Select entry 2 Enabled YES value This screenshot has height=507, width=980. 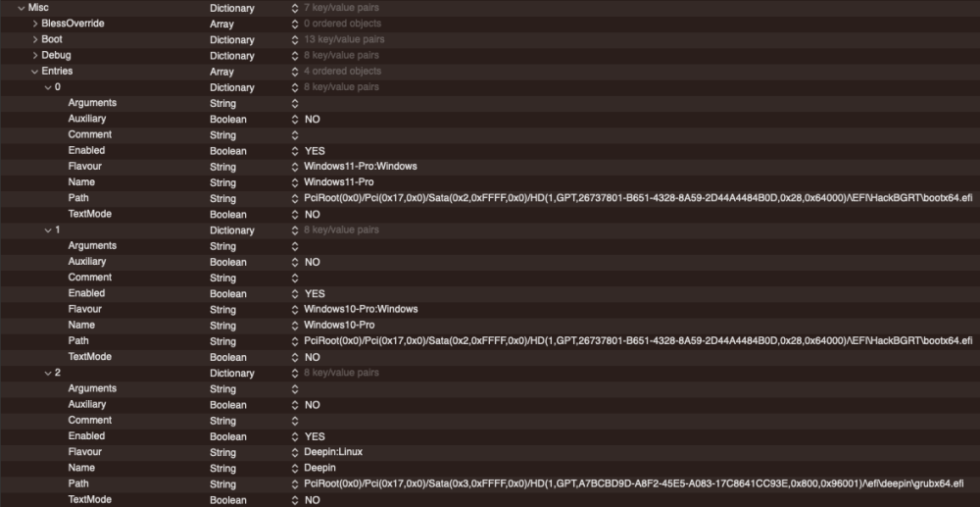point(315,436)
